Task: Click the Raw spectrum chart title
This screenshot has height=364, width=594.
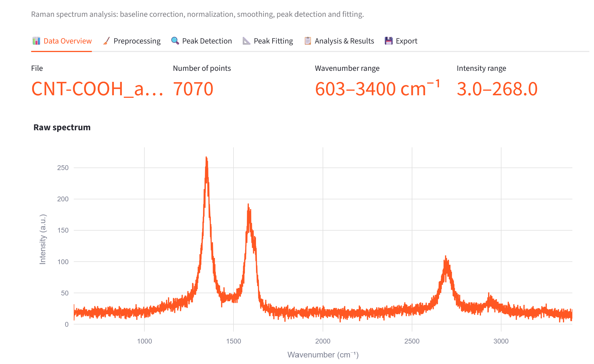Action: click(62, 127)
